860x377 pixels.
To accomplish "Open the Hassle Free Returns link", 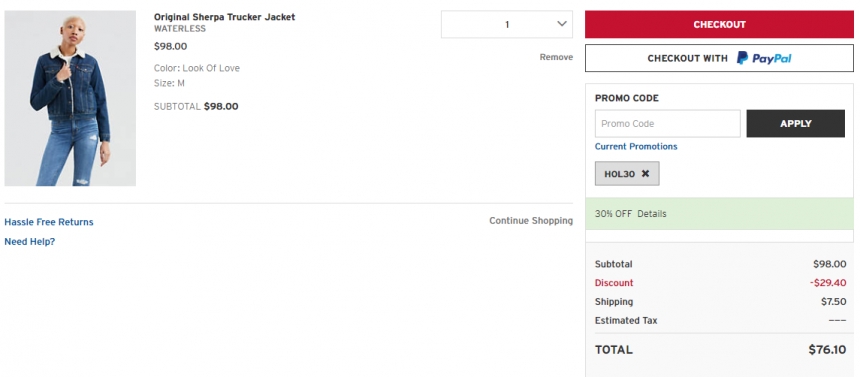I will click(x=49, y=222).
